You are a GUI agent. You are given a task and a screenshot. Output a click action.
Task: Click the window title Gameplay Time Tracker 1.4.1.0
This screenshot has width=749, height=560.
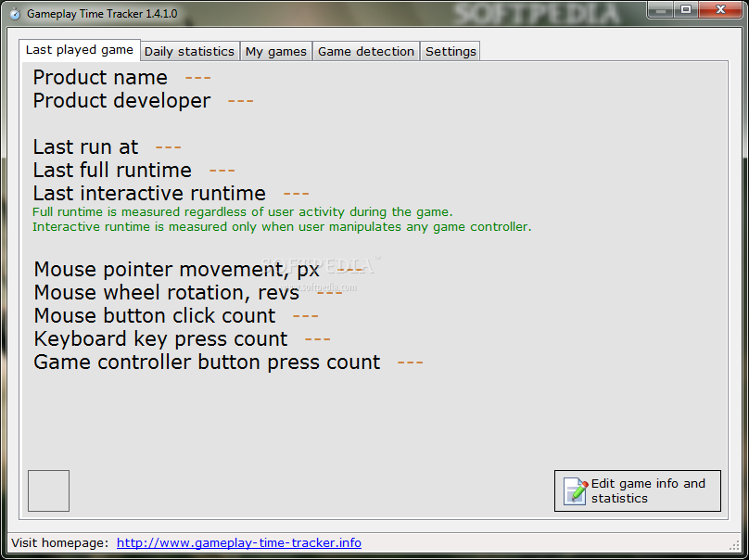(102, 14)
